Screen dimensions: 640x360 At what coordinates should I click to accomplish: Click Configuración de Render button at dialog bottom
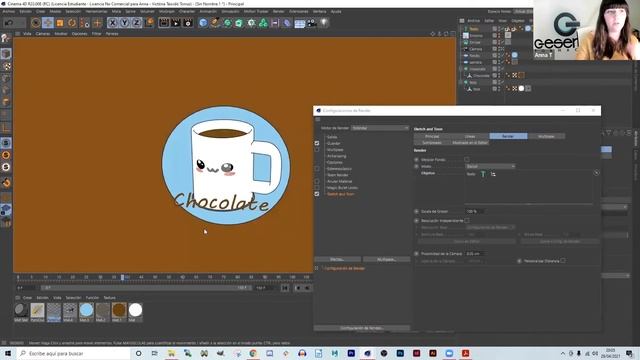point(362,328)
